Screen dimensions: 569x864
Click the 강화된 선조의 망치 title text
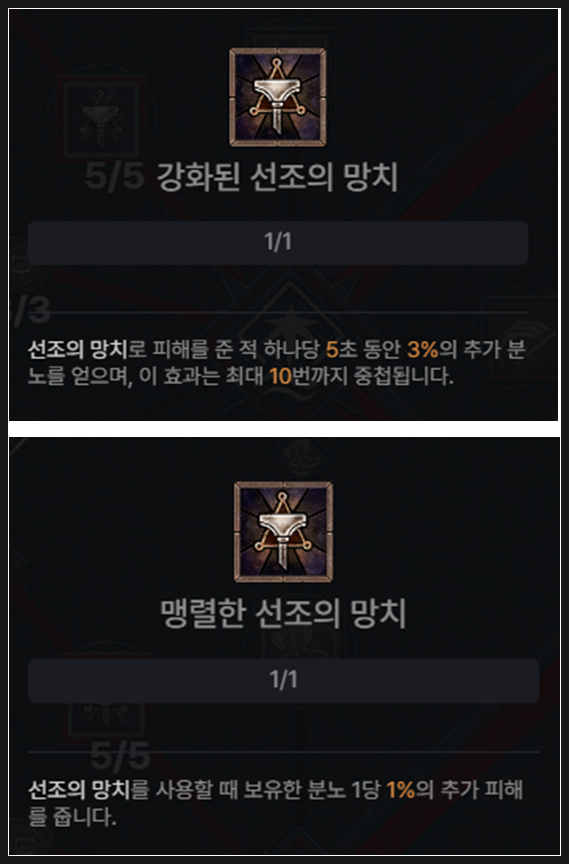point(278,177)
